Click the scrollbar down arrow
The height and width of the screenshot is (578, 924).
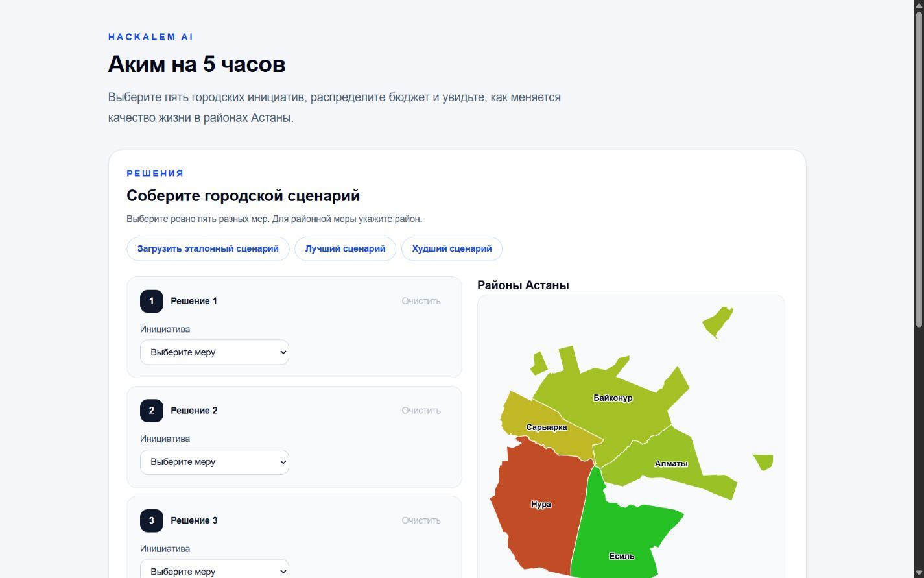tap(919, 572)
